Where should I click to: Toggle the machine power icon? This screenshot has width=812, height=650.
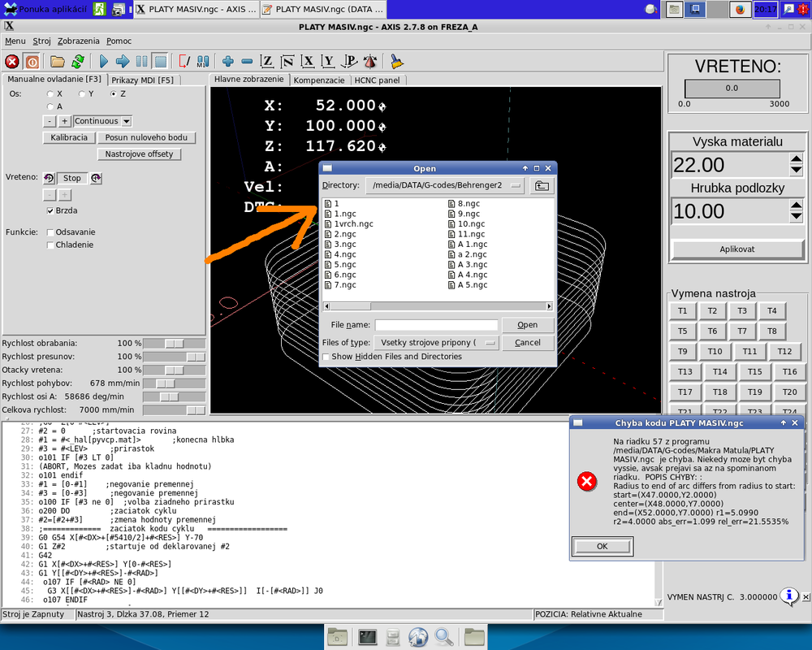pos(32,61)
